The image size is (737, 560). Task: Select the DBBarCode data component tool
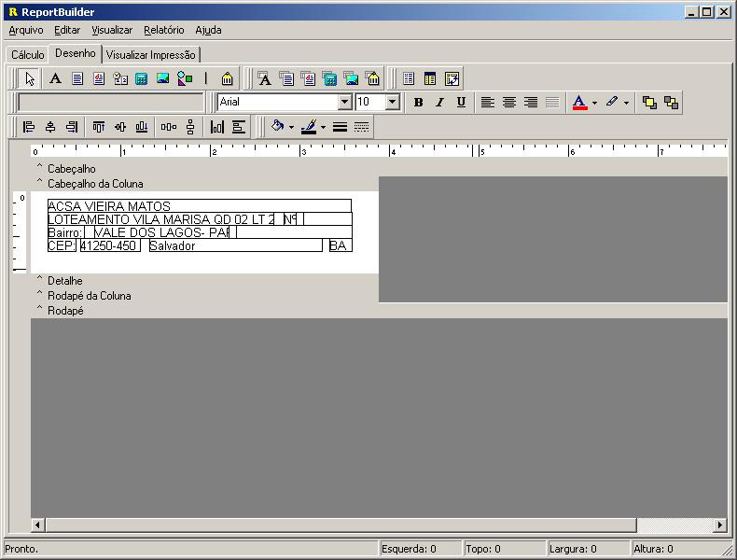tap(373, 78)
